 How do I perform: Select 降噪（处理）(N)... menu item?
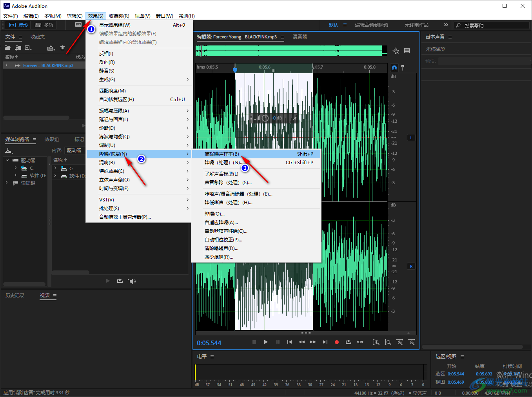(x=256, y=163)
